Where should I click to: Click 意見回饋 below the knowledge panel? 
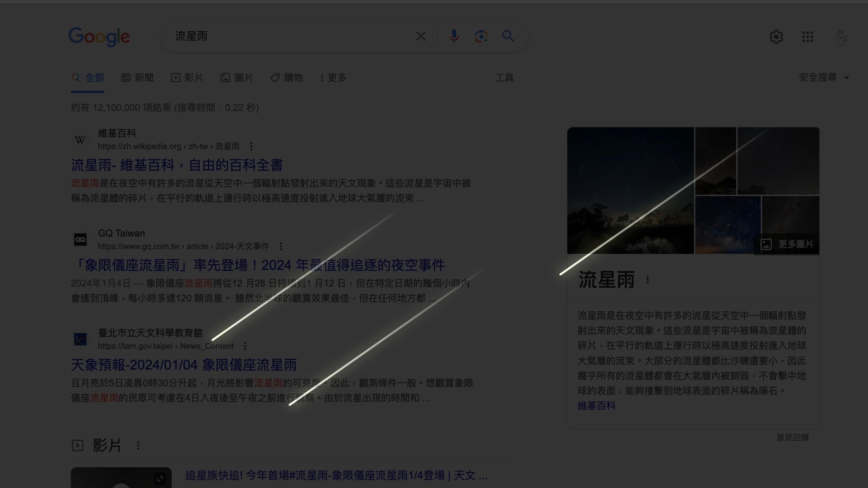793,437
